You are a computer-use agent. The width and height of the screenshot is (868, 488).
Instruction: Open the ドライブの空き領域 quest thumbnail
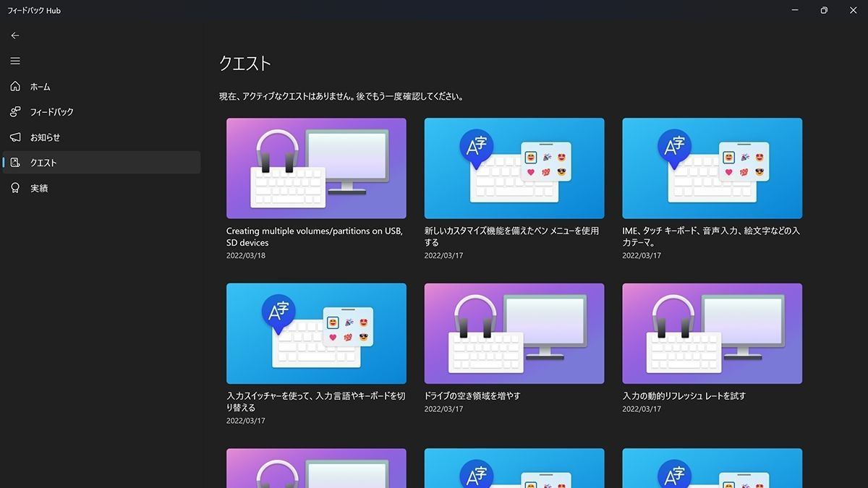(514, 333)
